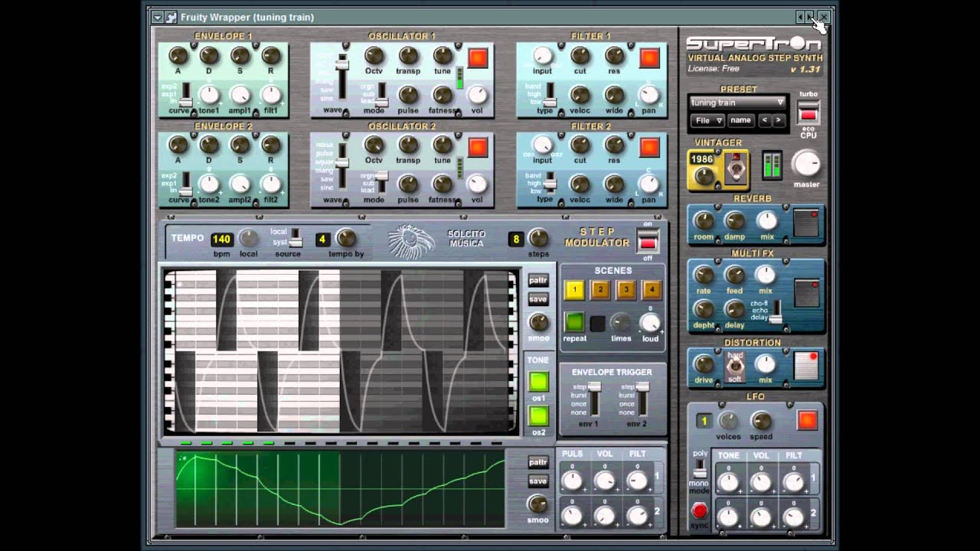980x551 pixels.
Task: Click the green modulation curve display
Action: 340,488
